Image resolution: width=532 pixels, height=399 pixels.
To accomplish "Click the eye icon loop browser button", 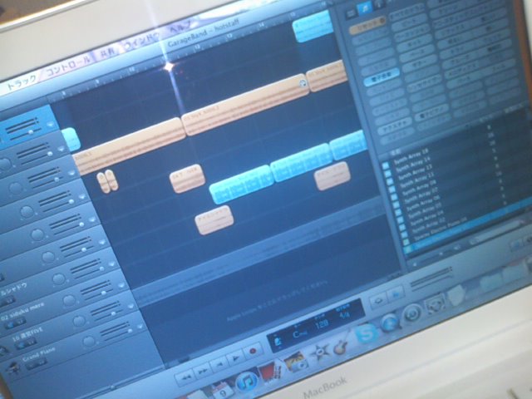I will pyautogui.click(x=379, y=300).
